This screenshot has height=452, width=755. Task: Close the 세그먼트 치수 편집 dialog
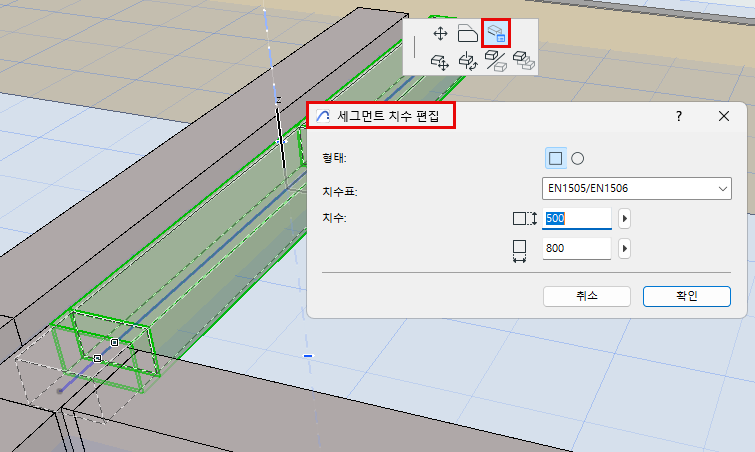pos(724,116)
